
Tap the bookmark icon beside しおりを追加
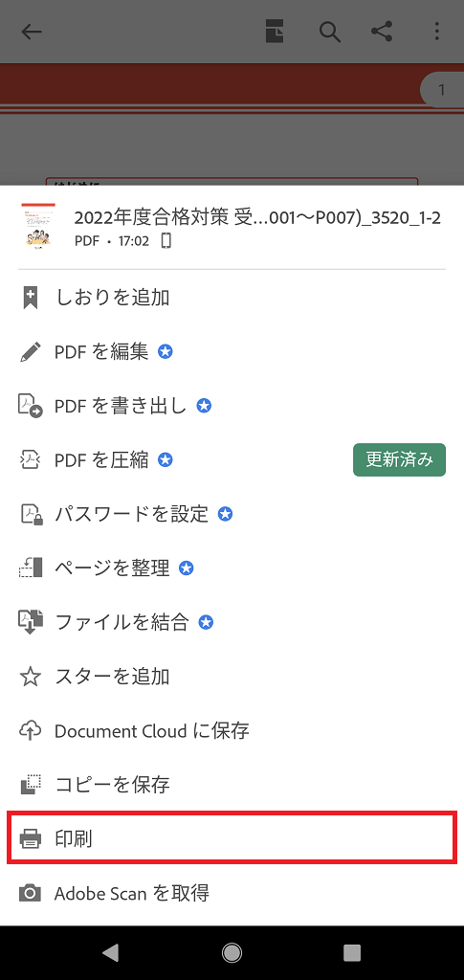point(30,298)
